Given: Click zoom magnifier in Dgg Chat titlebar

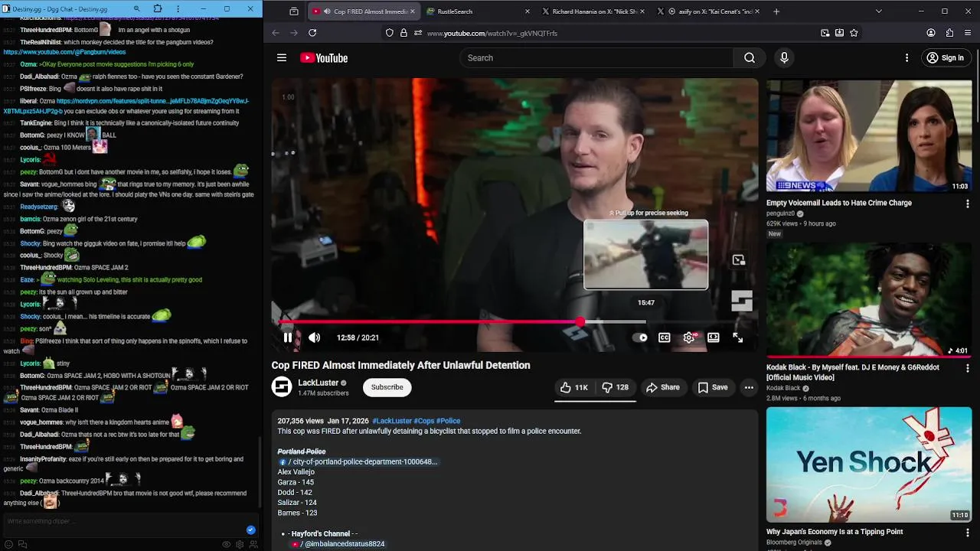Looking at the screenshot, I should [137, 9].
